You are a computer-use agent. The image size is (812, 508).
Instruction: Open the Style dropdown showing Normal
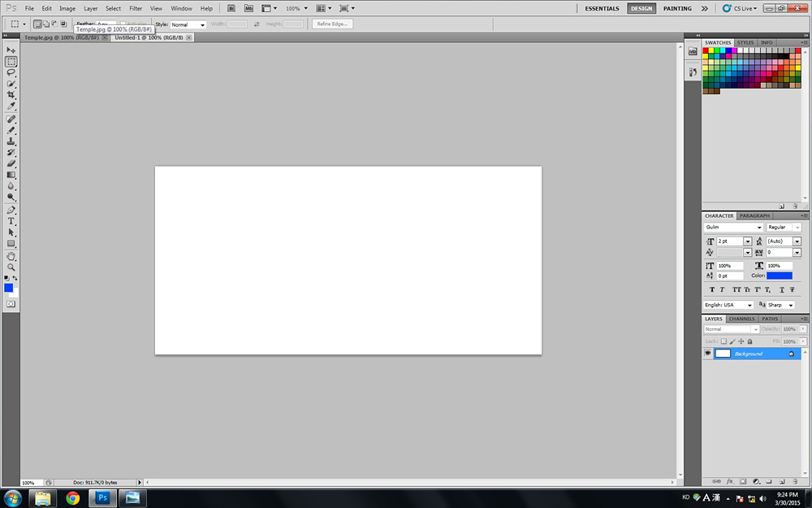point(188,24)
